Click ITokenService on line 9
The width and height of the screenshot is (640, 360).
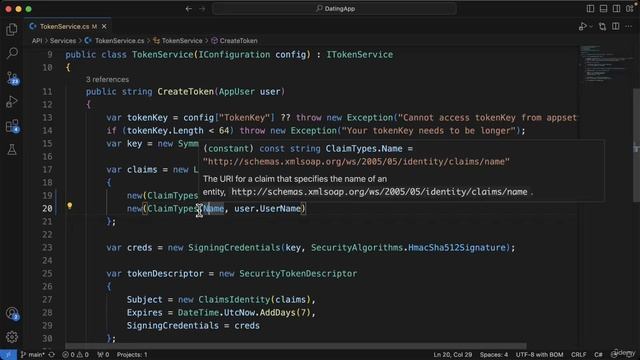pos(359,55)
